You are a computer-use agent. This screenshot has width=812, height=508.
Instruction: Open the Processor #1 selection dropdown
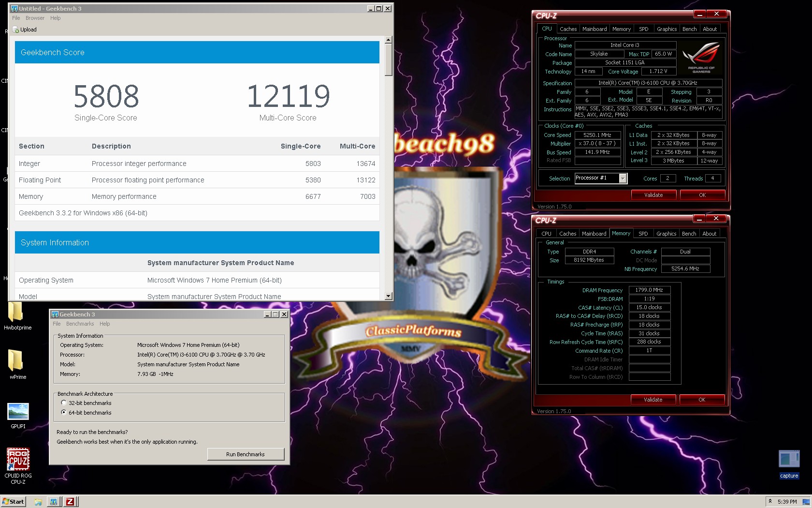623,179
